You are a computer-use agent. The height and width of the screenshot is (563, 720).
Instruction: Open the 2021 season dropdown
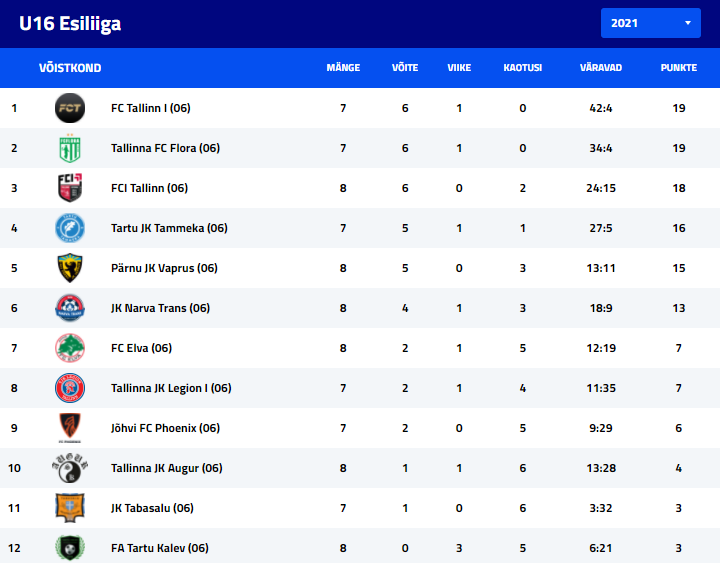[651, 23]
